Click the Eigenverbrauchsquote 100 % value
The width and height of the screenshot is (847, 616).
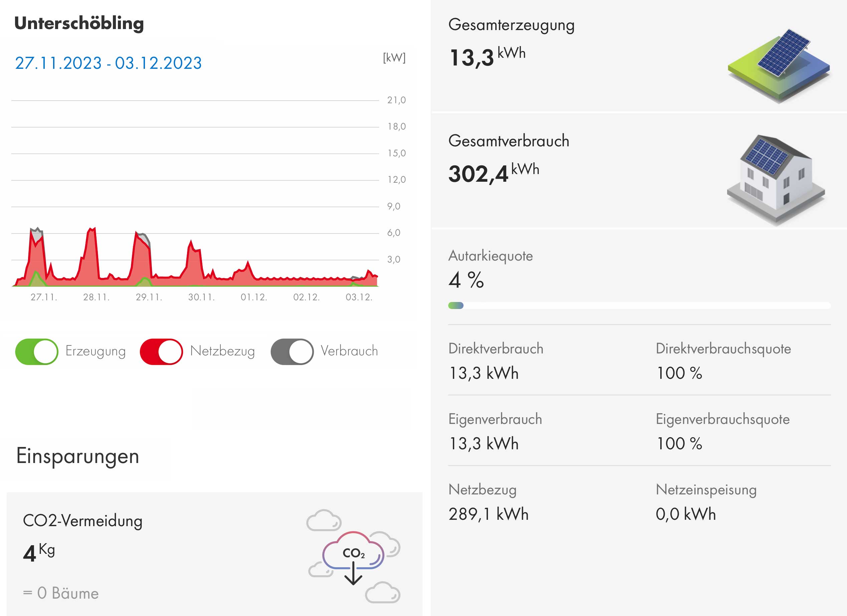click(x=679, y=443)
